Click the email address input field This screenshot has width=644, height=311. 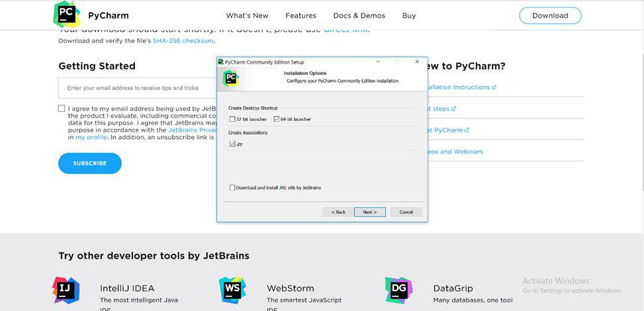139,88
